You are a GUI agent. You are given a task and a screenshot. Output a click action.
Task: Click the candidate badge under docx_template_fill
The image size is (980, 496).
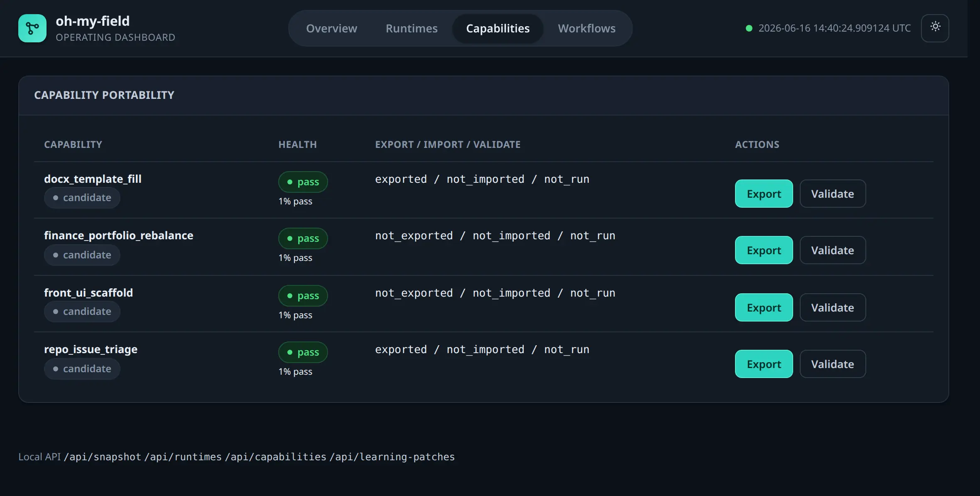[x=82, y=198]
